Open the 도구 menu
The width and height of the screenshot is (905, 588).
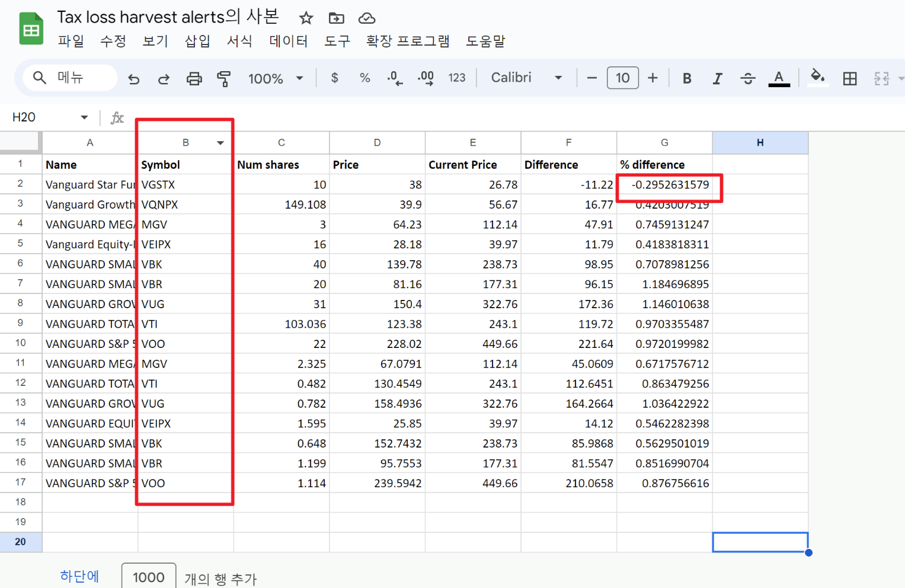point(337,41)
